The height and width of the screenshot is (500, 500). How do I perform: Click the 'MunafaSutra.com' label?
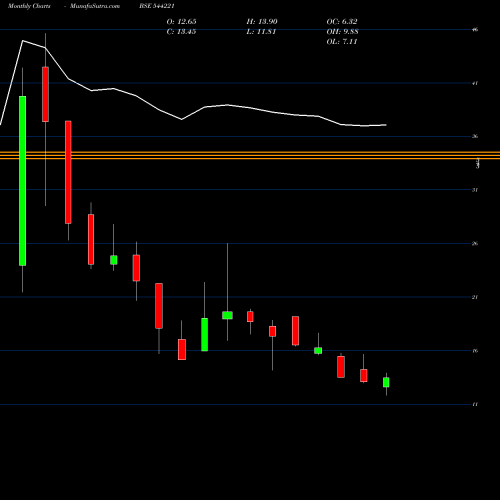coord(95,6)
